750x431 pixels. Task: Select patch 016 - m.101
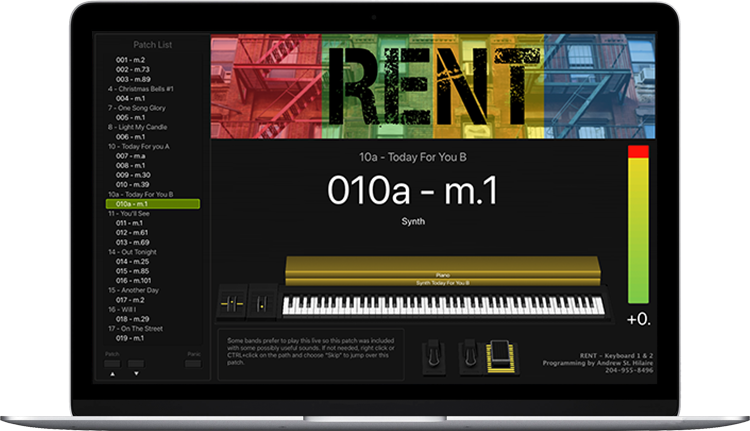pos(133,280)
